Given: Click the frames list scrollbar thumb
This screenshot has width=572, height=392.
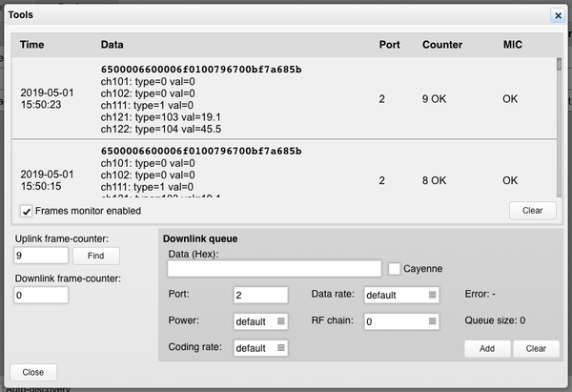Looking at the screenshot, I should pos(559,64).
